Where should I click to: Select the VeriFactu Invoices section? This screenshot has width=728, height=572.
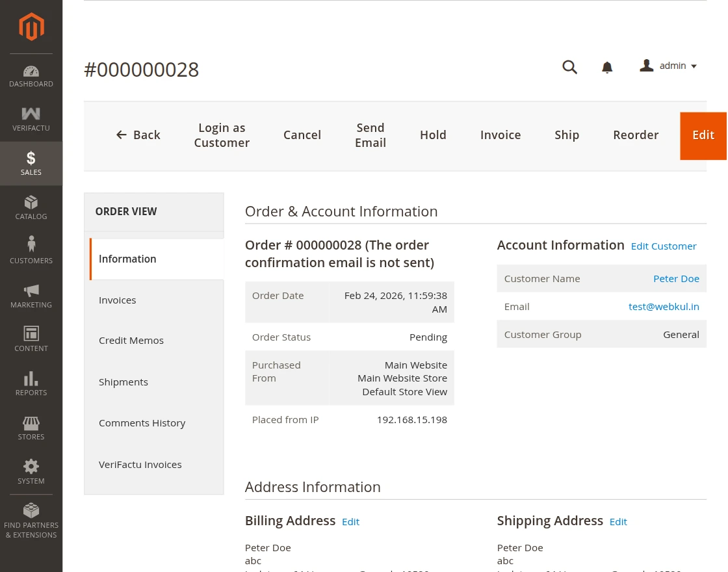(140, 464)
